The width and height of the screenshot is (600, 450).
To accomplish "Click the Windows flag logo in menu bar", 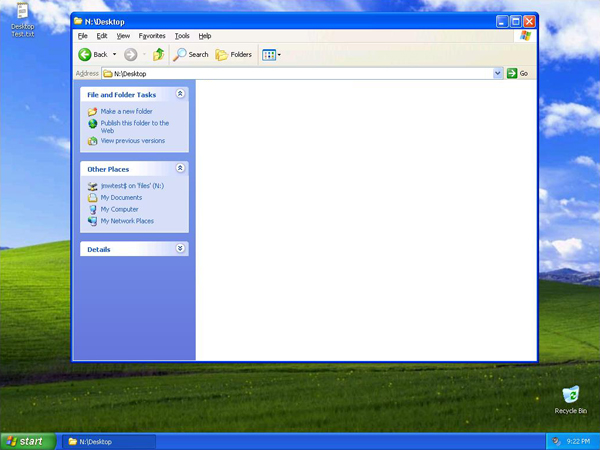I will pyautogui.click(x=525, y=36).
